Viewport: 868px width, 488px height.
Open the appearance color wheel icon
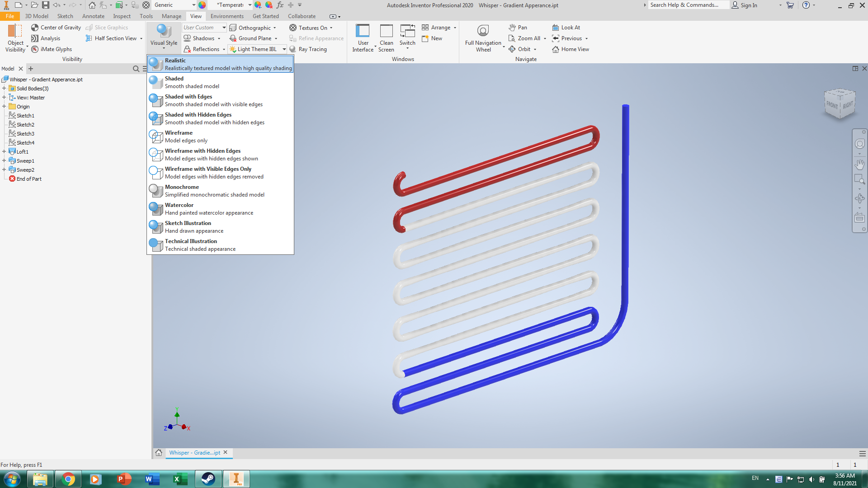pos(202,5)
